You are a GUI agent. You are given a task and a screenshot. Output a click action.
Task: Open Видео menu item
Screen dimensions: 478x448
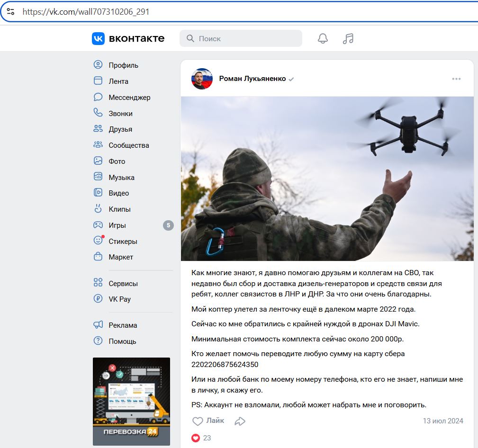[119, 193]
